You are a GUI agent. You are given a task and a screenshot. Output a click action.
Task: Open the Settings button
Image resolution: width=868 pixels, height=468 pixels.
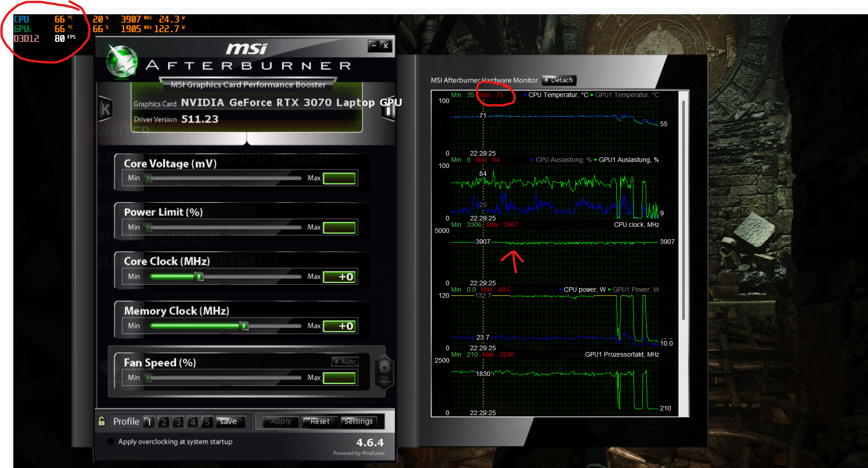click(x=359, y=422)
